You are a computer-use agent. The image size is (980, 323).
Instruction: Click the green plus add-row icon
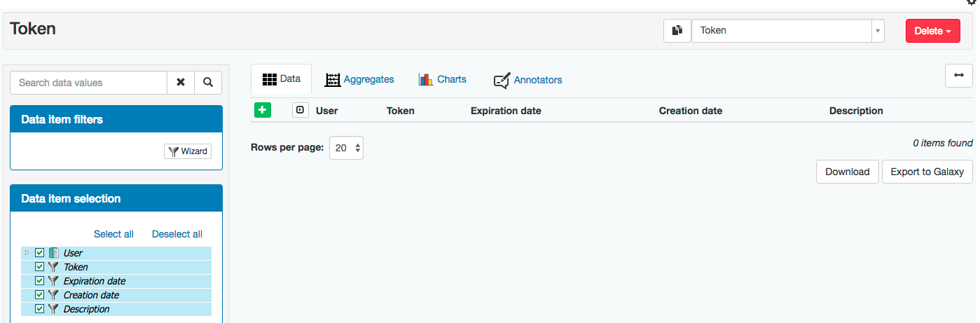coord(262,110)
